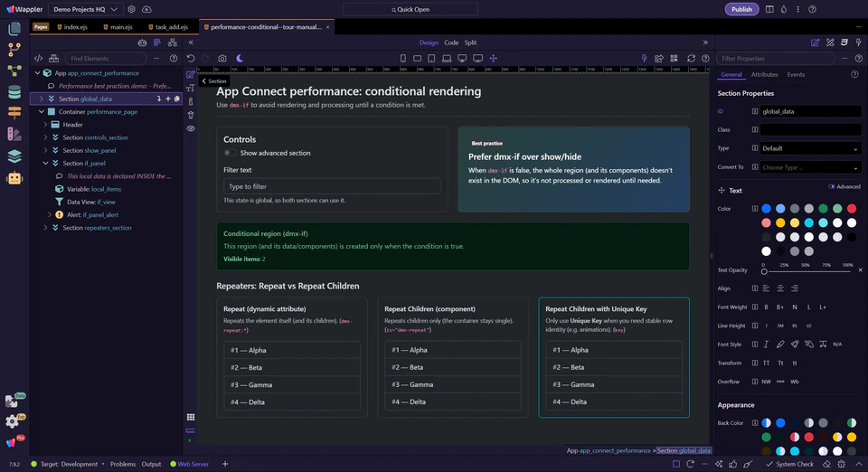Switch to Code view

click(451, 42)
